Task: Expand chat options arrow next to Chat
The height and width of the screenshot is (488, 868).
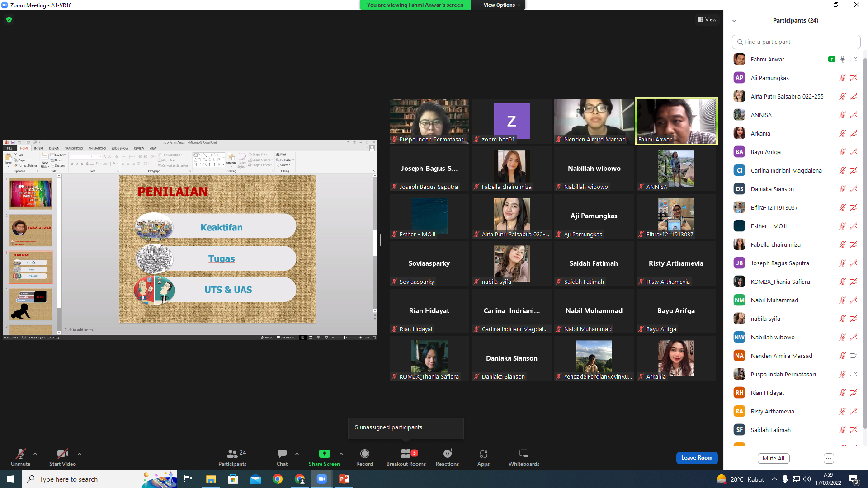Action: click(297, 454)
